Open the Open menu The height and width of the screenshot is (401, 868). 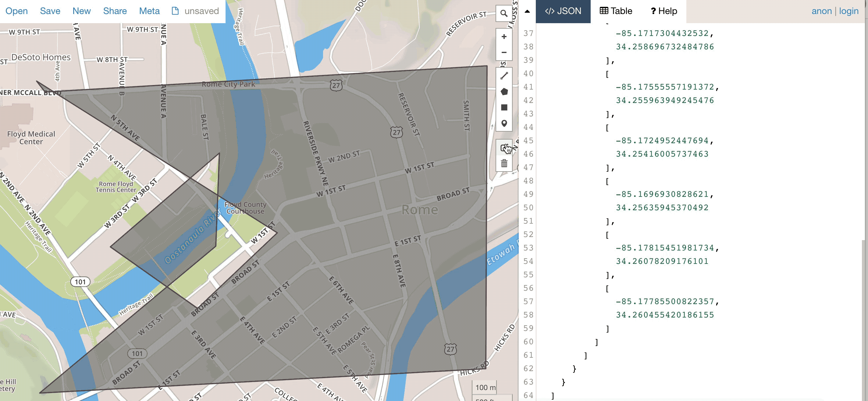pyautogui.click(x=16, y=11)
